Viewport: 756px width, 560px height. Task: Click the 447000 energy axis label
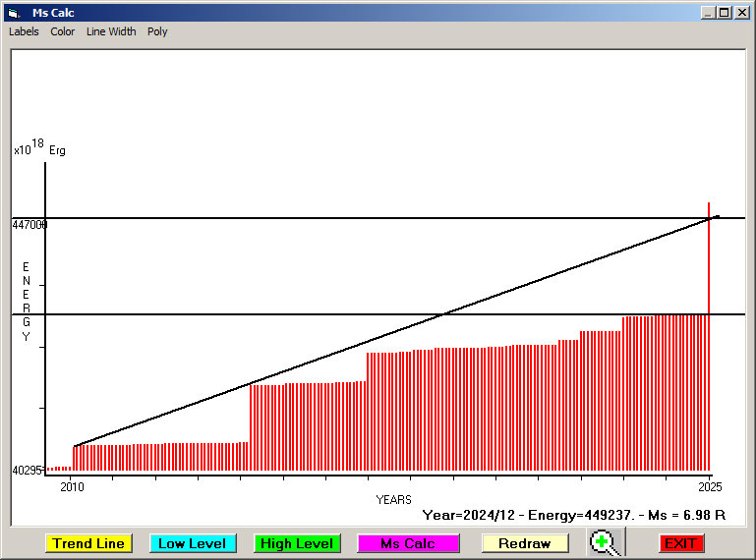coord(29,225)
